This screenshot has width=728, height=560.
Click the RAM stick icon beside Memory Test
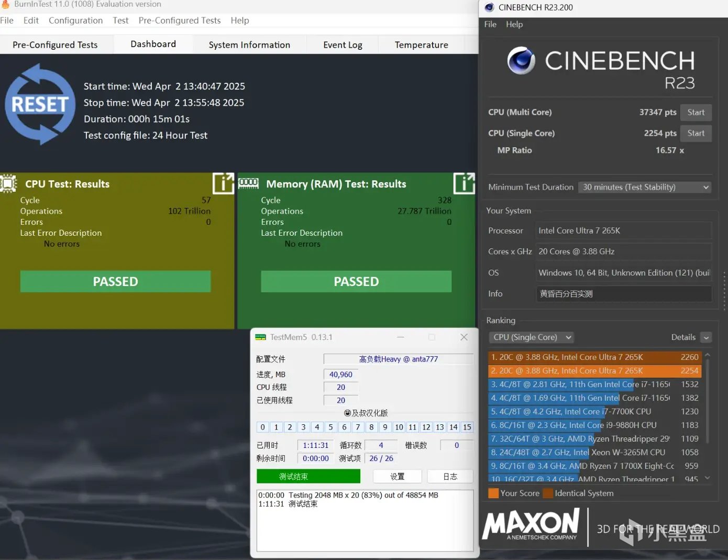[248, 183]
